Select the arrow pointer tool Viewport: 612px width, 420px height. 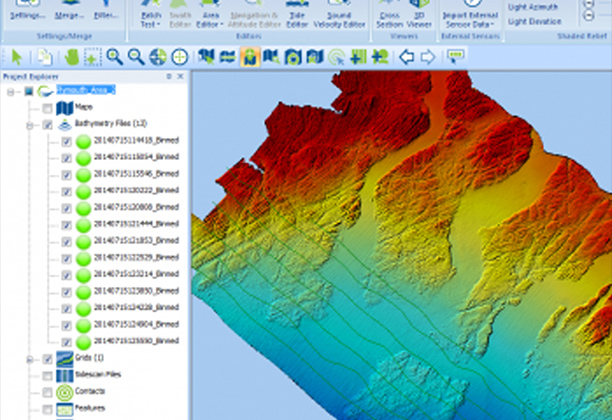click(x=15, y=57)
